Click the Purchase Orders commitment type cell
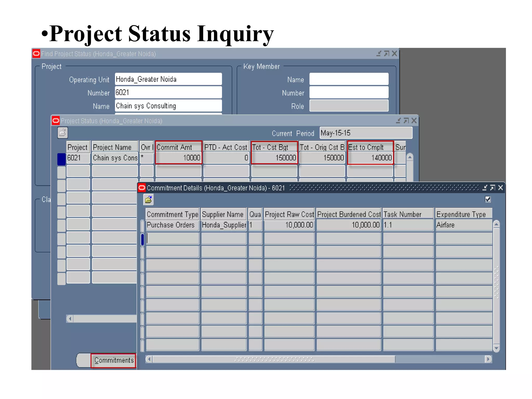Screen dimensions: 532x399 pyautogui.click(x=172, y=225)
